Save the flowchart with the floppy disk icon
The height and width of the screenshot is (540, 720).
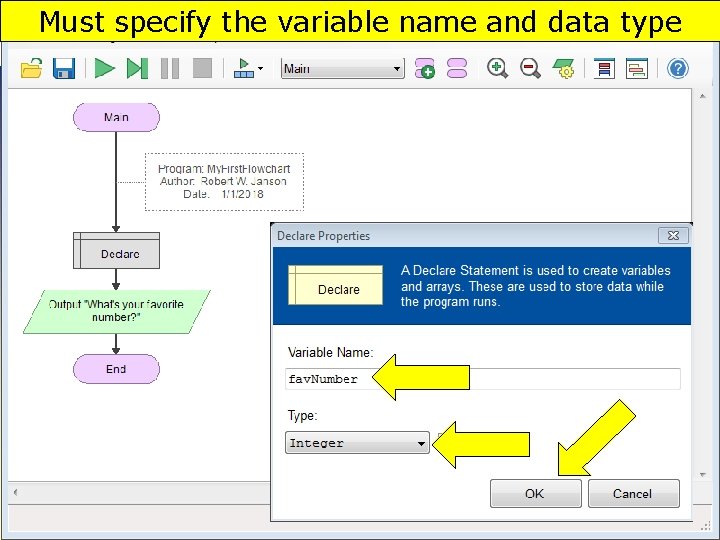(x=64, y=68)
